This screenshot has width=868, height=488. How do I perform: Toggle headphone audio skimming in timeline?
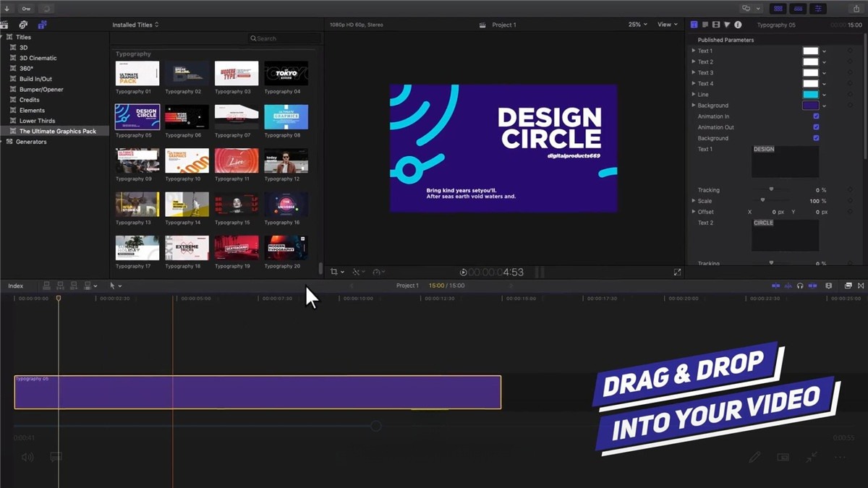tap(800, 286)
